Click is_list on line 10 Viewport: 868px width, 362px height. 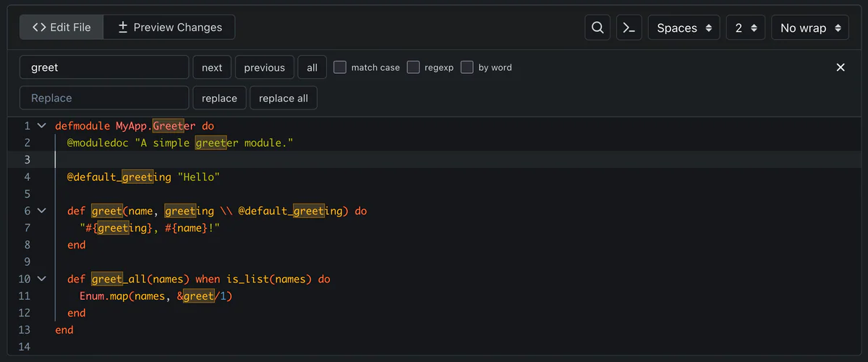pyautogui.click(x=248, y=279)
